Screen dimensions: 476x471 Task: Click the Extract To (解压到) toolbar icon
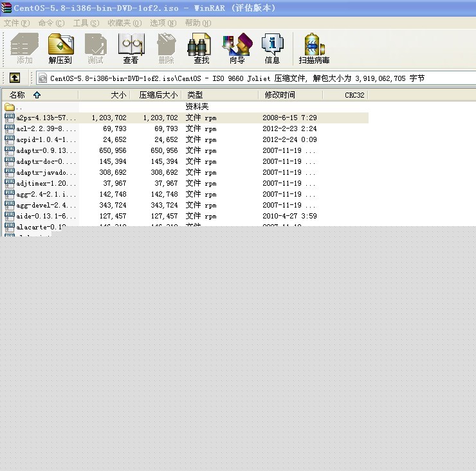(60, 49)
